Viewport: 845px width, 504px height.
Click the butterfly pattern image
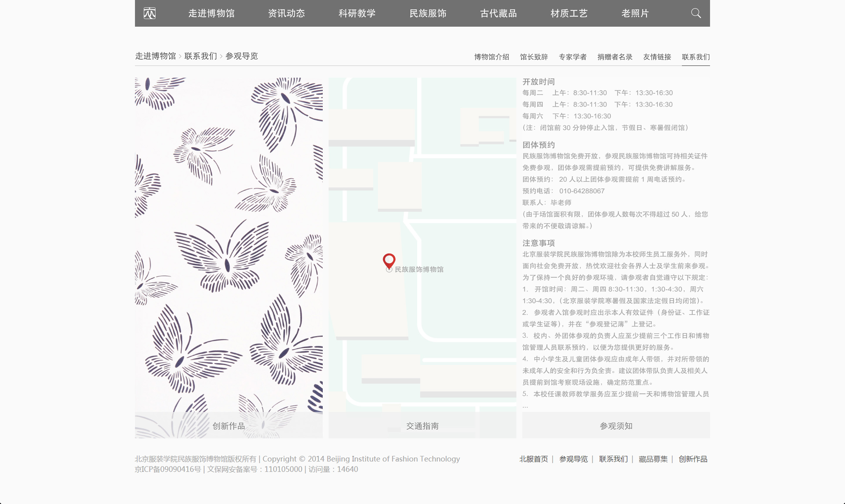[229, 245]
